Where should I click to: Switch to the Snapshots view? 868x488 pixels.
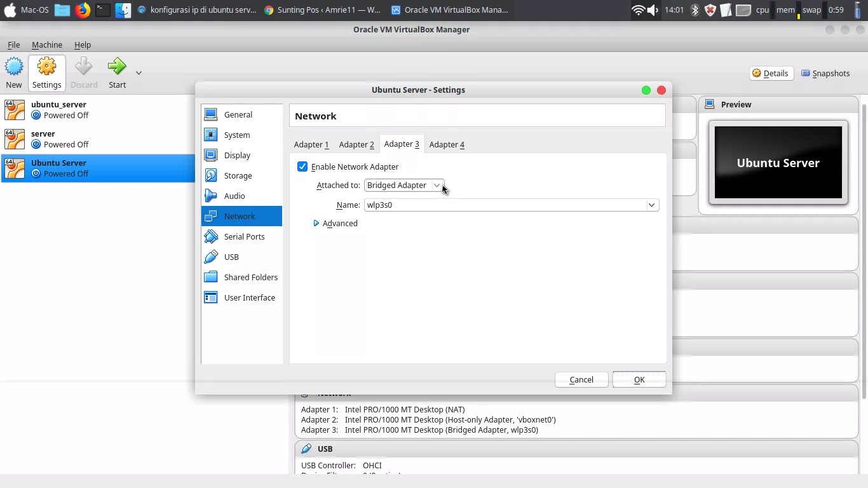[825, 73]
